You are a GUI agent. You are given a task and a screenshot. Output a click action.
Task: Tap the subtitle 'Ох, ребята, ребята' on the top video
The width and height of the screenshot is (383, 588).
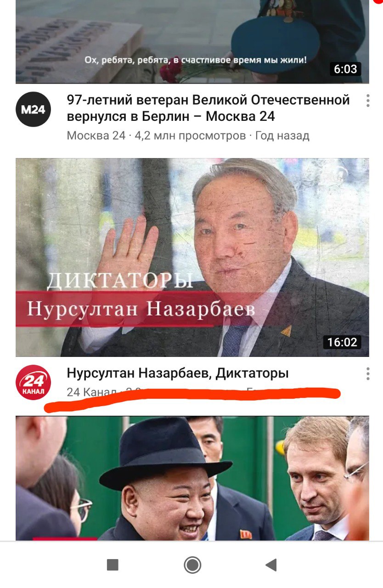pos(195,60)
